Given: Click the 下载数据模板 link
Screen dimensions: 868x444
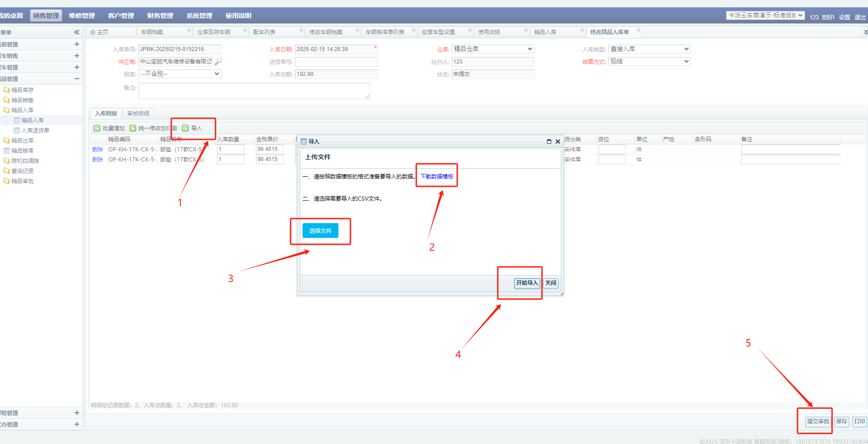Looking at the screenshot, I should point(437,177).
